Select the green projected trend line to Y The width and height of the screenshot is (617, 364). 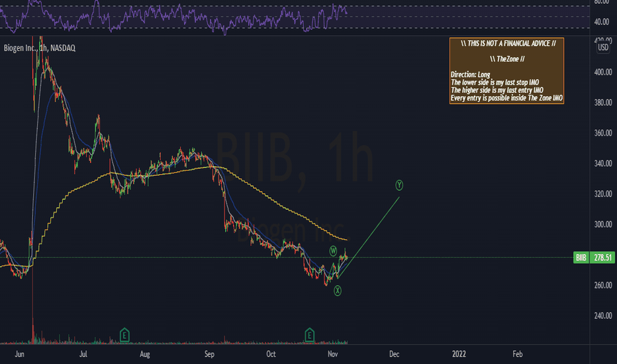click(x=370, y=236)
